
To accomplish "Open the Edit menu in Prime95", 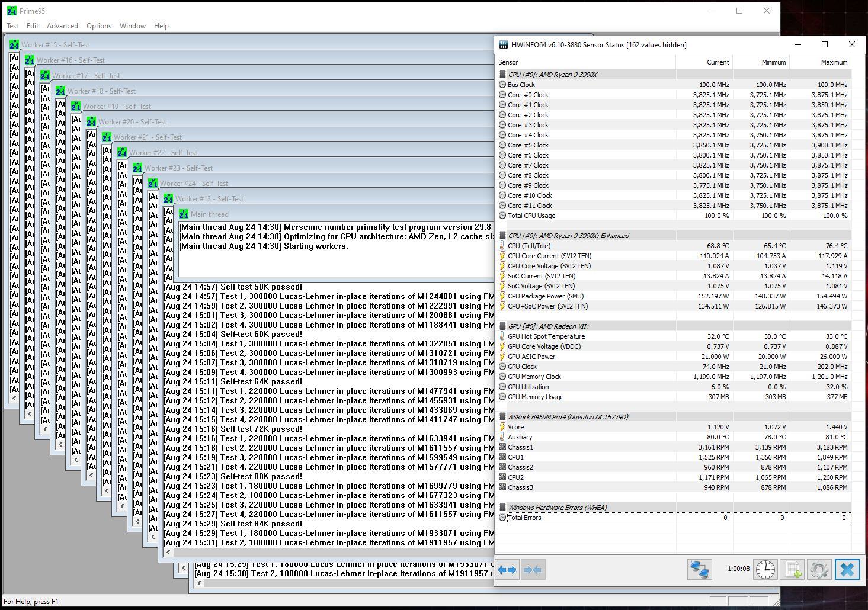I will (33, 26).
